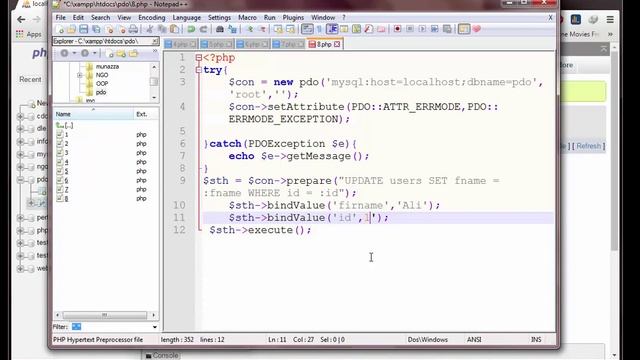The image size is (640, 360).
Task: Click the green Undo arrow icon
Action: click(x=191, y=29)
